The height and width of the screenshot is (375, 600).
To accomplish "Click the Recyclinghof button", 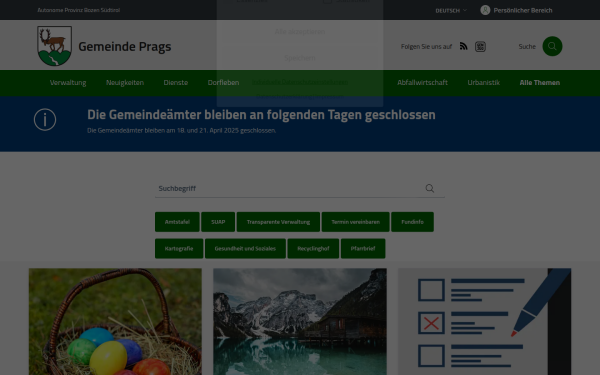I will coord(313,249).
